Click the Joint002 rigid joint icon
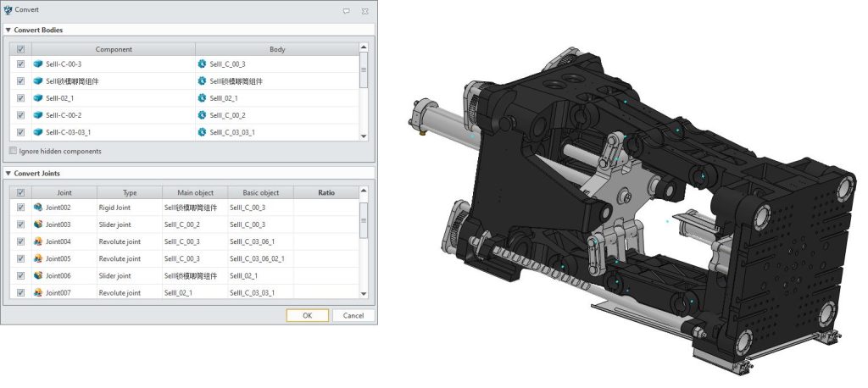 click(x=38, y=208)
